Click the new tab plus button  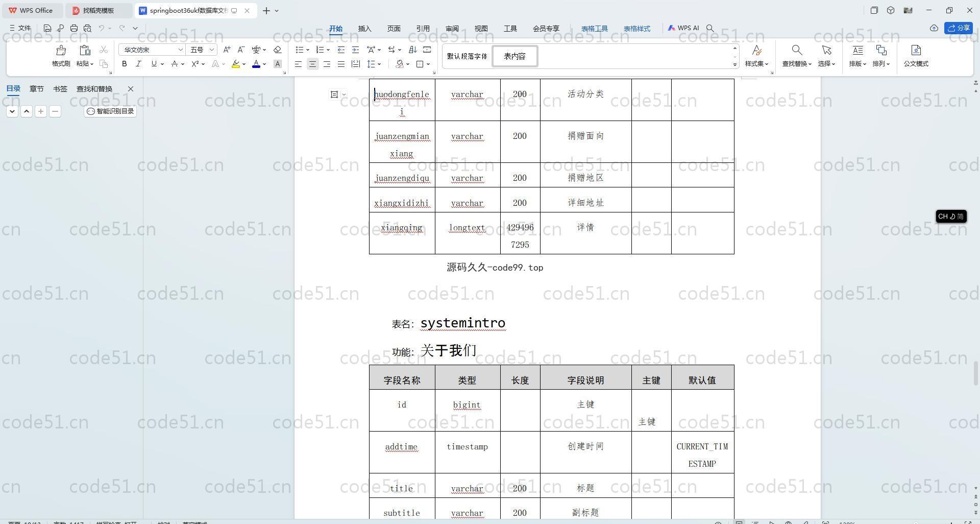click(266, 10)
